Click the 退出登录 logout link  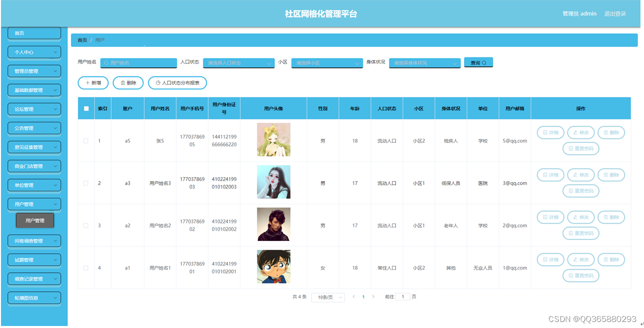click(615, 14)
